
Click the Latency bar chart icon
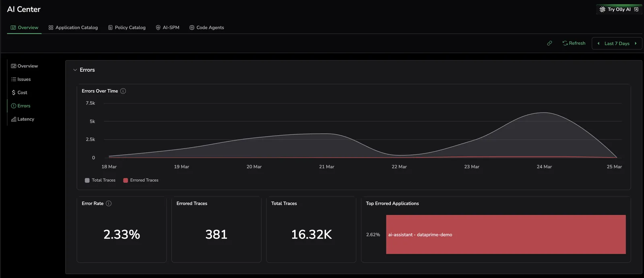14,119
